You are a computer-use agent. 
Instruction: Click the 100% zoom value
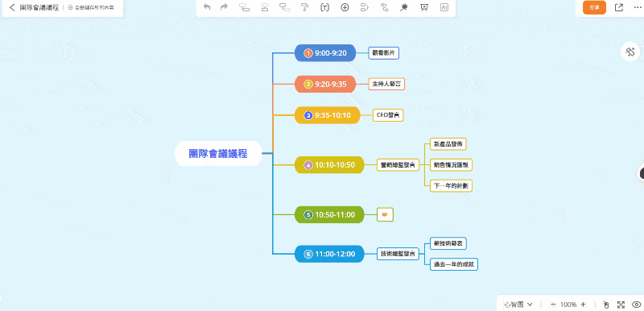568,305
